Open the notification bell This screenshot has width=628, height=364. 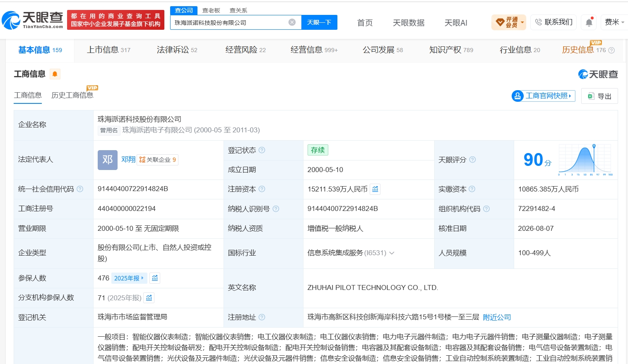point(589,22)
